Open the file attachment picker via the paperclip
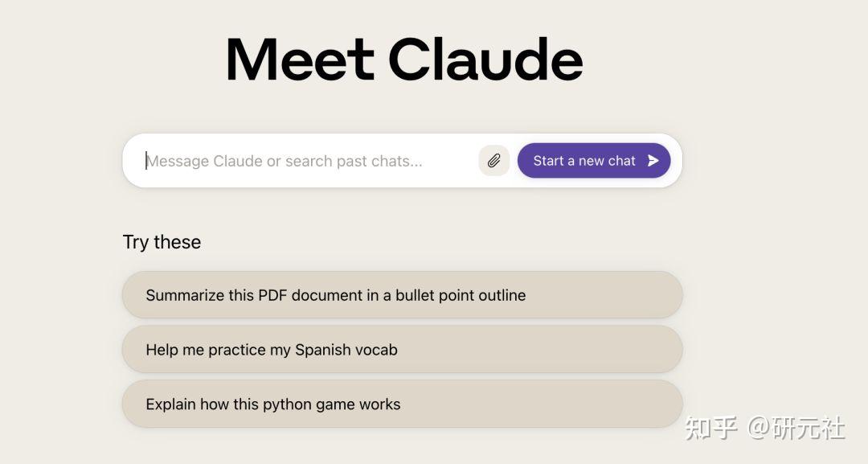Viewport: 868px width, 464px height. coord(493,161)
